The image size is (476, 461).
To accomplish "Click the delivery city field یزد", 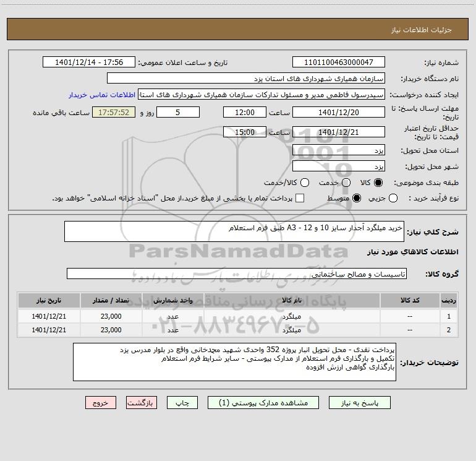I will [x=339, y=166].
